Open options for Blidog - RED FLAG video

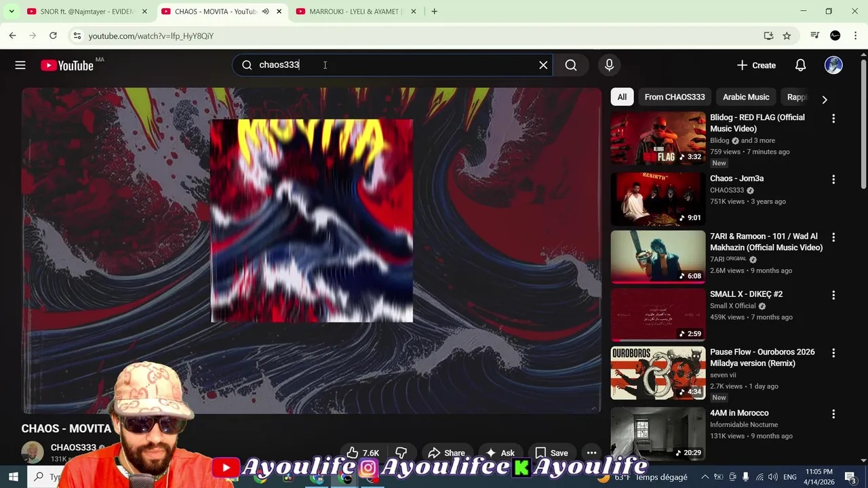pyautogui.click(x=833, y=119)
